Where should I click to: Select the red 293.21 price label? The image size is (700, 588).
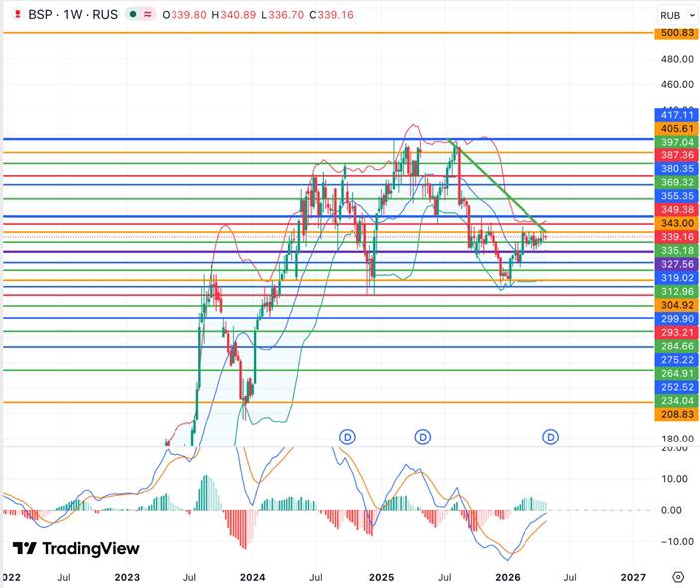point(676,332)
